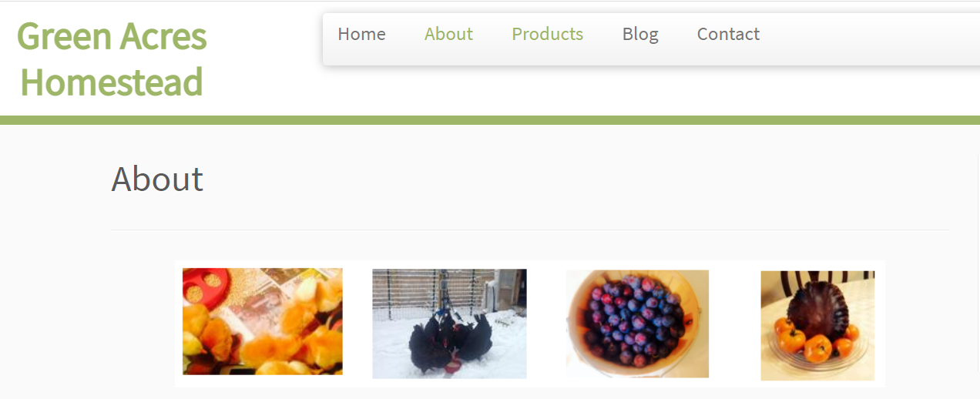980x399 pixels.
Task: Select the About navigation item
Action: [448, 34]
